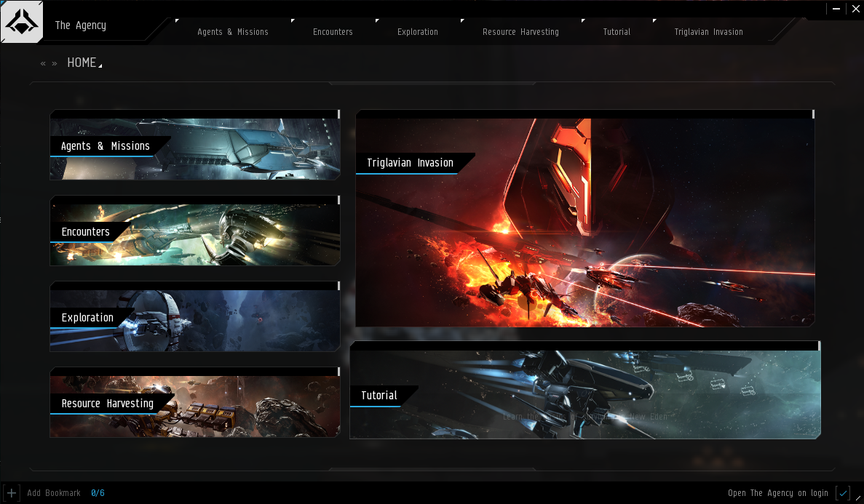Select the Exploration tab

click(x=418, y=32)
